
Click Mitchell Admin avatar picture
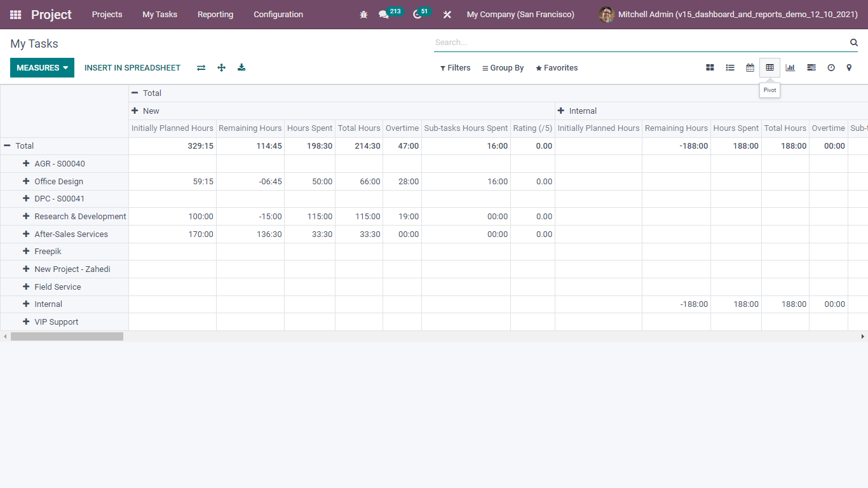(606, 15)
